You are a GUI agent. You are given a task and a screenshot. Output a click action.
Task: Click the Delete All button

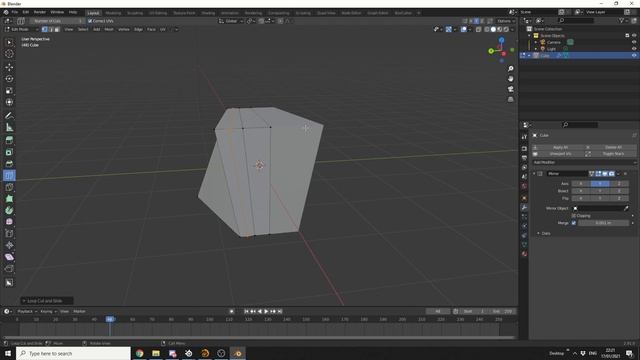(x=611, y=147)
